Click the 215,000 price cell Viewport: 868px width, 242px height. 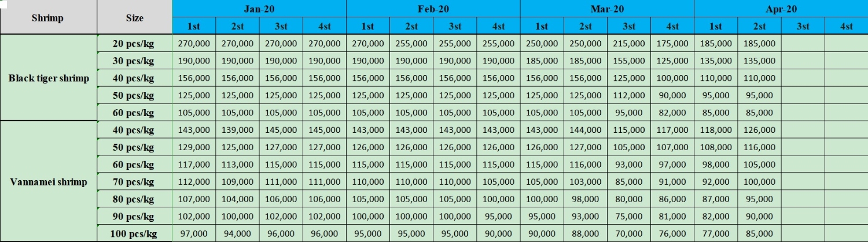point(629,44)
